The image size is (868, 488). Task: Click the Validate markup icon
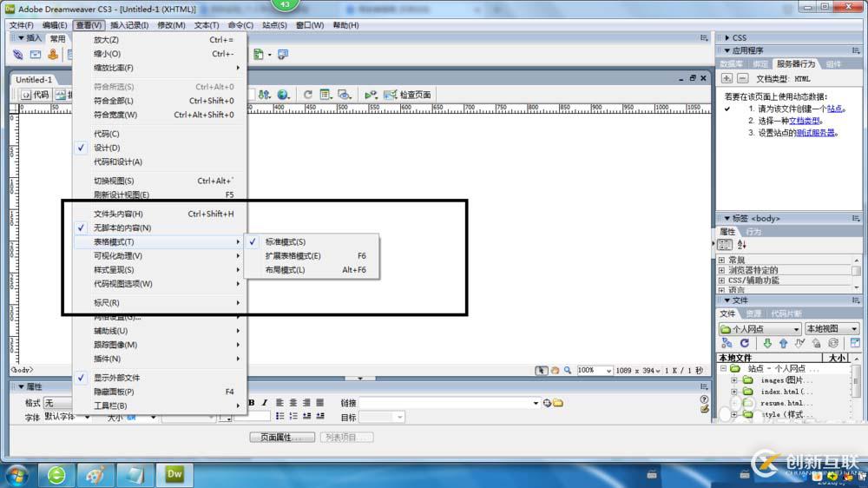(x=371, y=95)
